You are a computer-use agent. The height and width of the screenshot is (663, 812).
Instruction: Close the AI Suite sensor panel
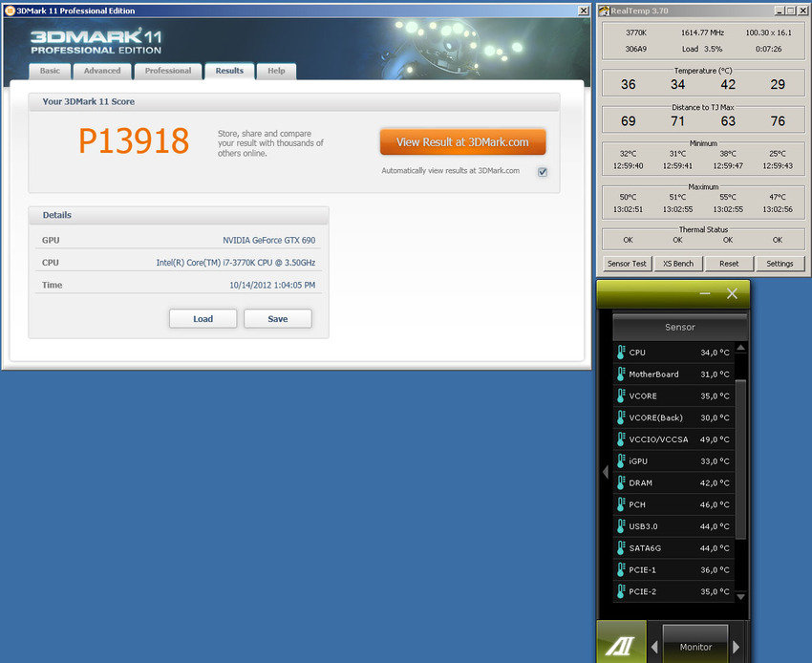point(732,293)
